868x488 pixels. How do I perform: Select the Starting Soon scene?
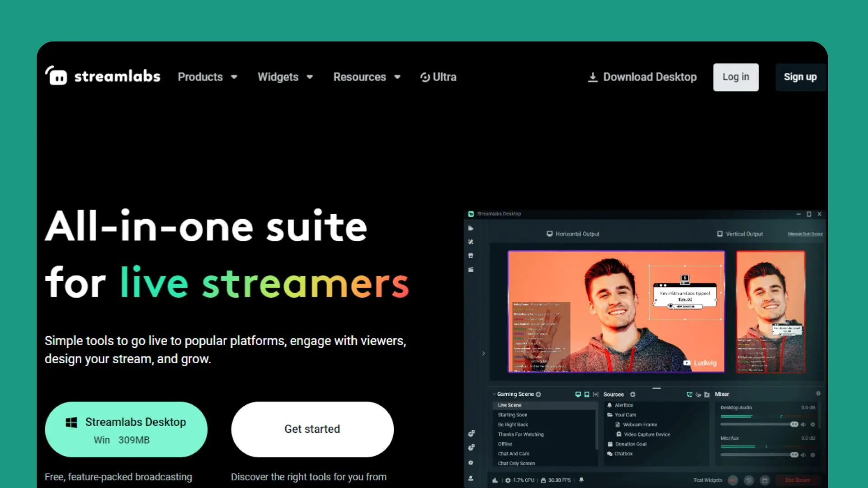pyautogui.click(x=513, y=415)
